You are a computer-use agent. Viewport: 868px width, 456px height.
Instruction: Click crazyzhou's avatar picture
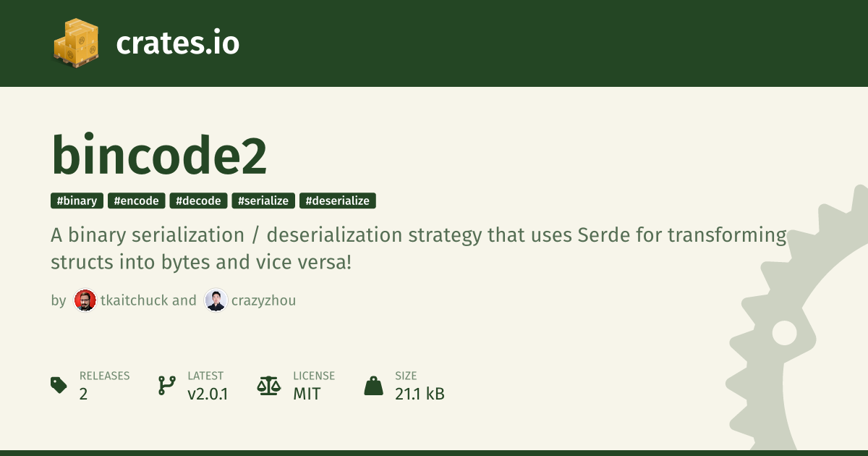(x=216, y=300)
